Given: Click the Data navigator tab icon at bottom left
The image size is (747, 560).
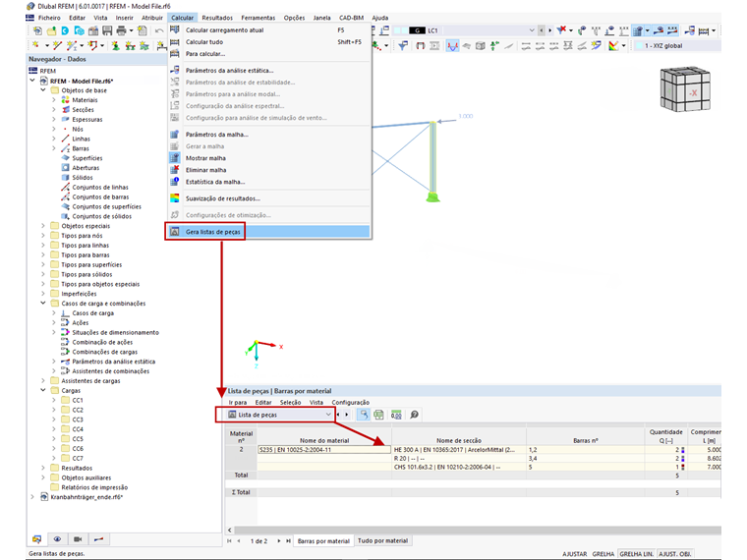Looking at the screenshot, I should click(36, 539).
